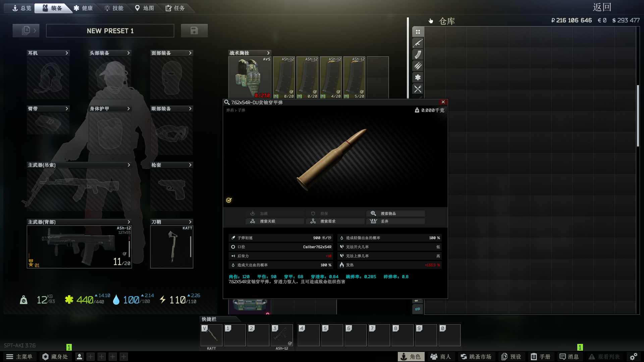
Task: Switch to the 健康 health tab
Action: (83, 8)
